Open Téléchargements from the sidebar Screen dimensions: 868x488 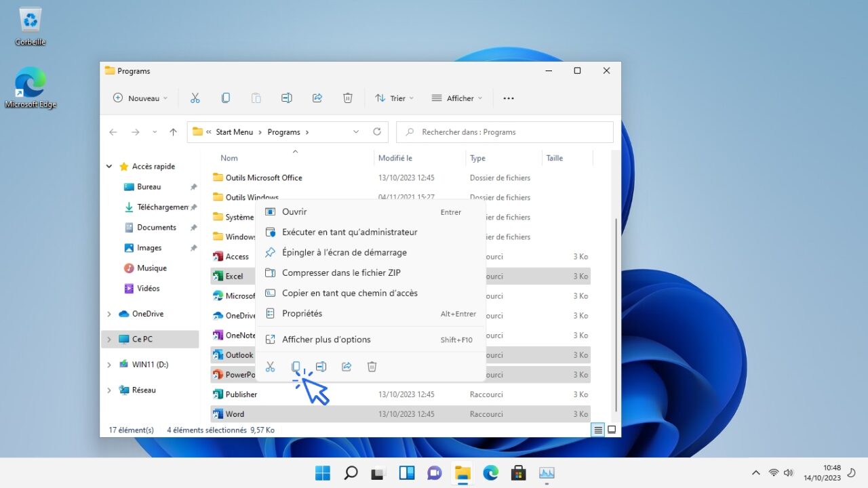[161, 207]
